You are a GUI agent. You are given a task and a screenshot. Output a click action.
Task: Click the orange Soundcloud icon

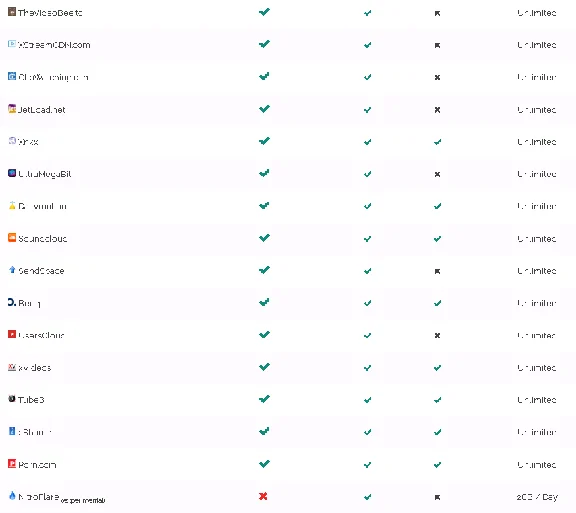coord(12,238)
